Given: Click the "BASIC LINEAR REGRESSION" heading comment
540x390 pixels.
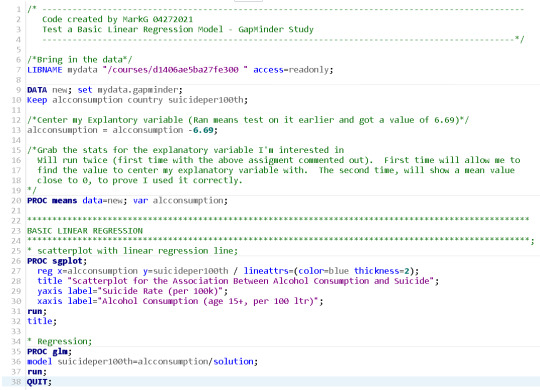Looking at the screenshot, I should 85,231.
